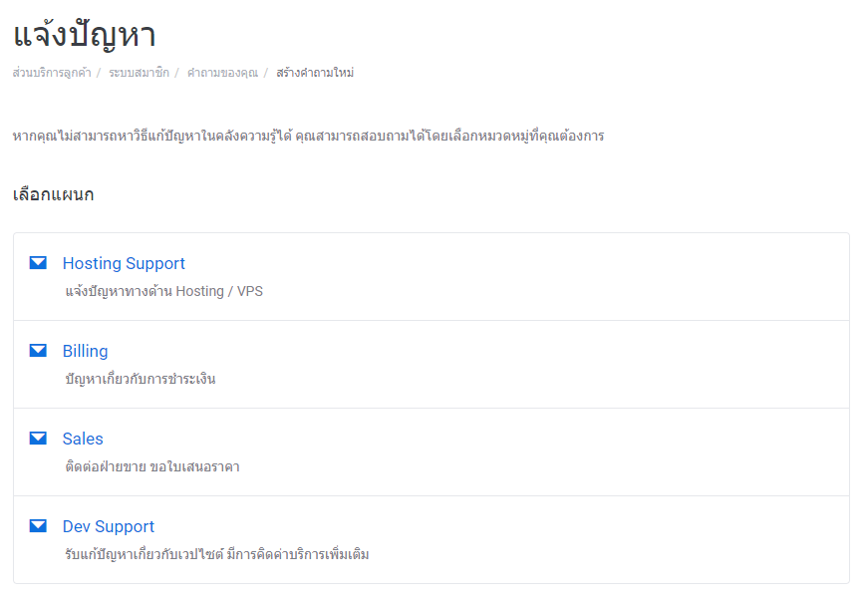Screen dimensions: 868x598
Task: Open the Hosting Support department link
Action: (124, 263)
